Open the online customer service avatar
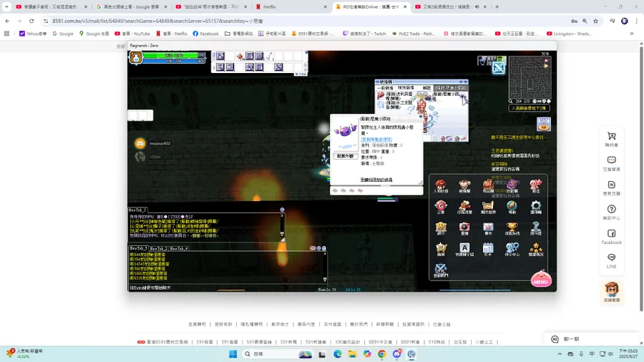Screen dimensions: 644x362 (611, 290)
